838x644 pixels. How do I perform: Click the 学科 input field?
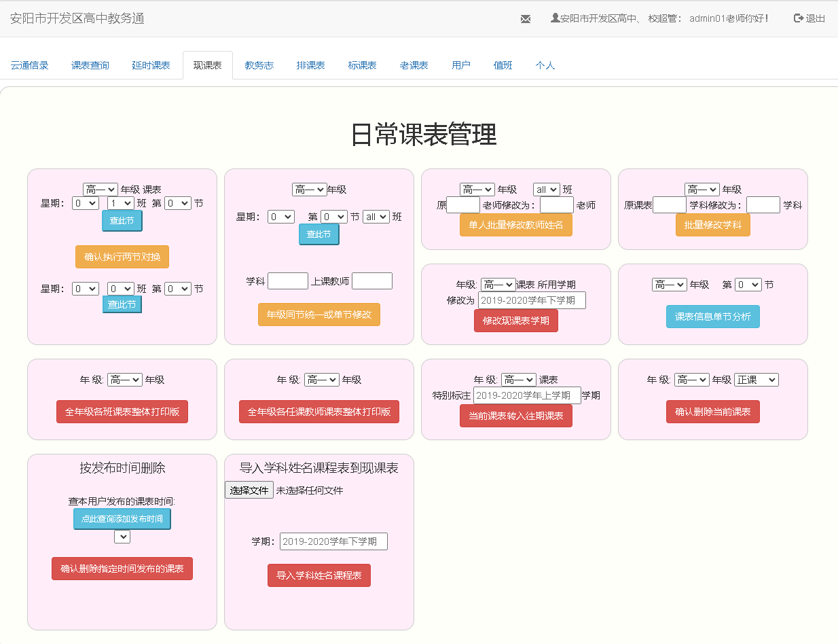(288, 281)
